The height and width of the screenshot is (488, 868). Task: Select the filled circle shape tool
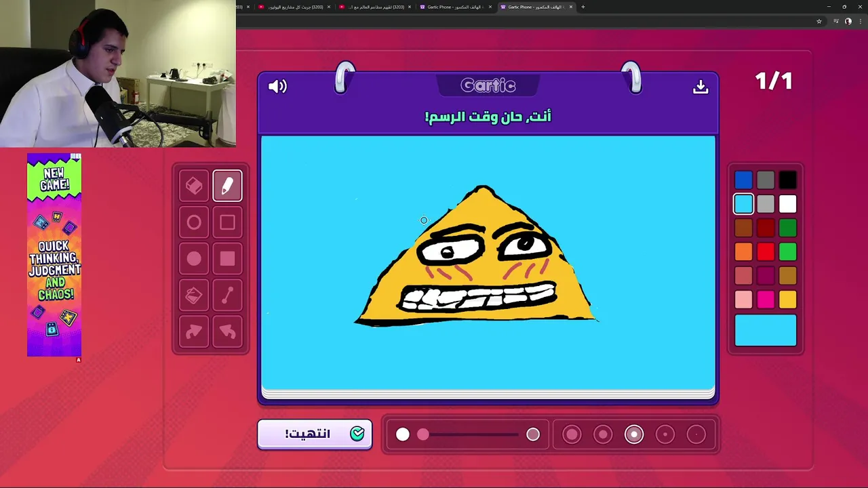coord(194,259)
